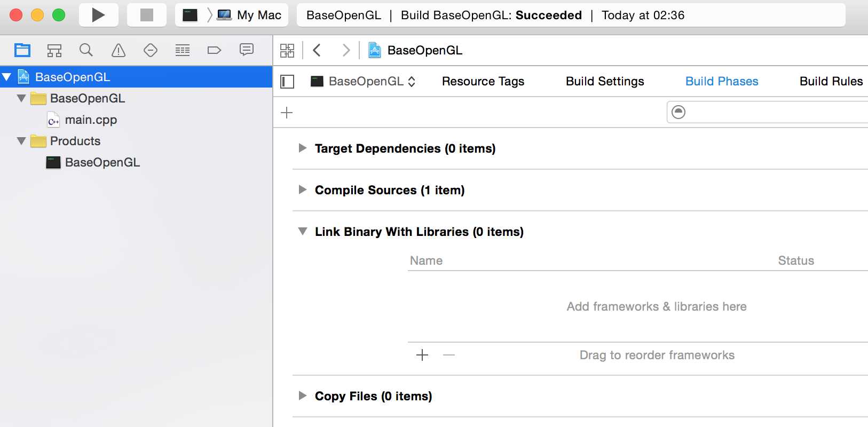Toggle the projects and targets list sidebar
Viewport: 868px width, 427px height.
pos(287,81)
